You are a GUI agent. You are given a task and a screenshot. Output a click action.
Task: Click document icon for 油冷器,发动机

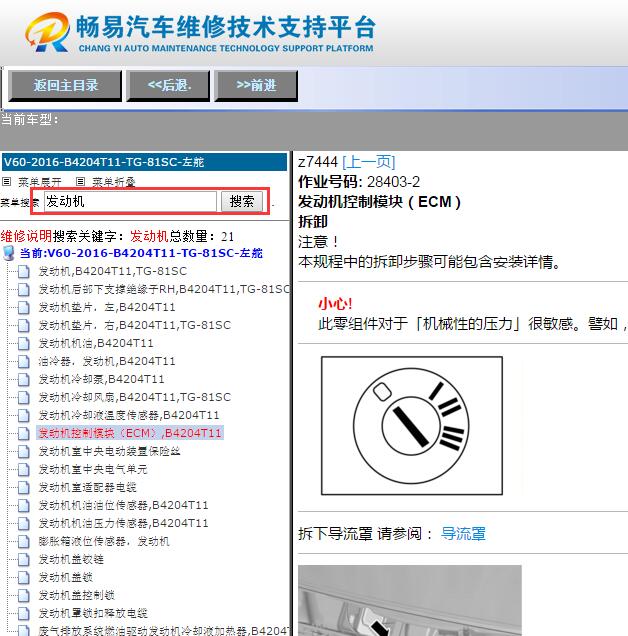(24, 361)
